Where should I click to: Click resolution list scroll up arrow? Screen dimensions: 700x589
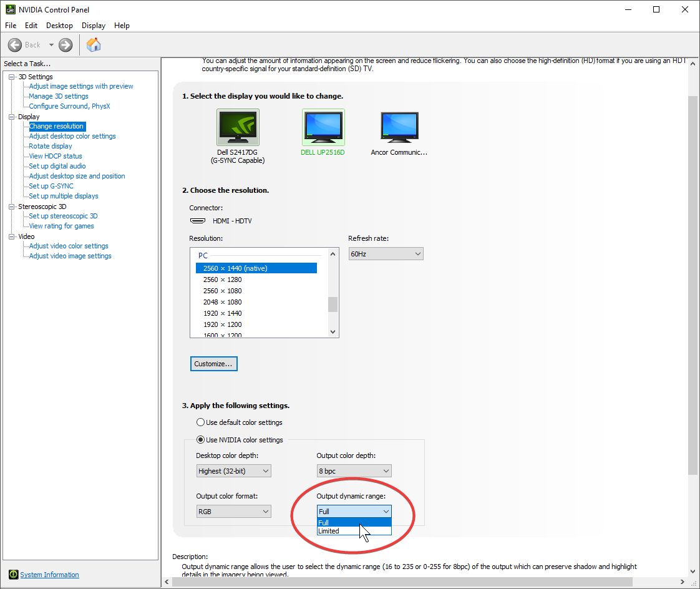(333, 254)
